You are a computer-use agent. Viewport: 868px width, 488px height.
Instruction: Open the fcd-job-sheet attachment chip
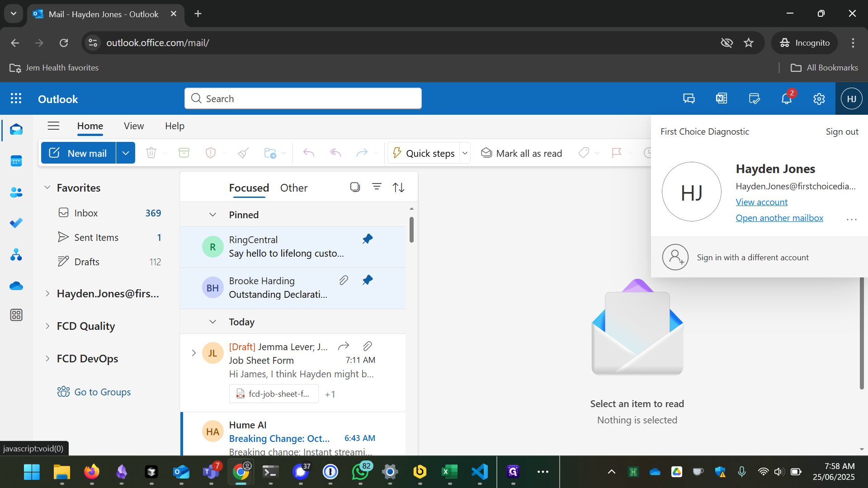coord(274,394)
